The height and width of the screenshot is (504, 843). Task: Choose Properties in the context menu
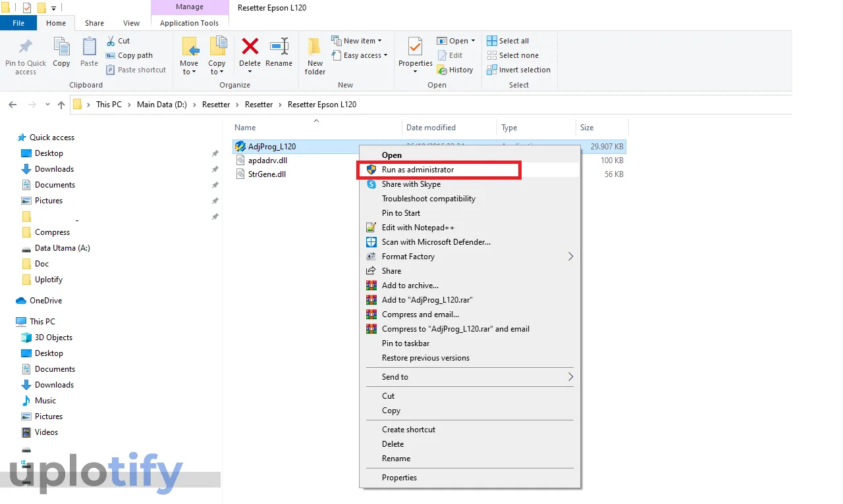pos(470,478)
